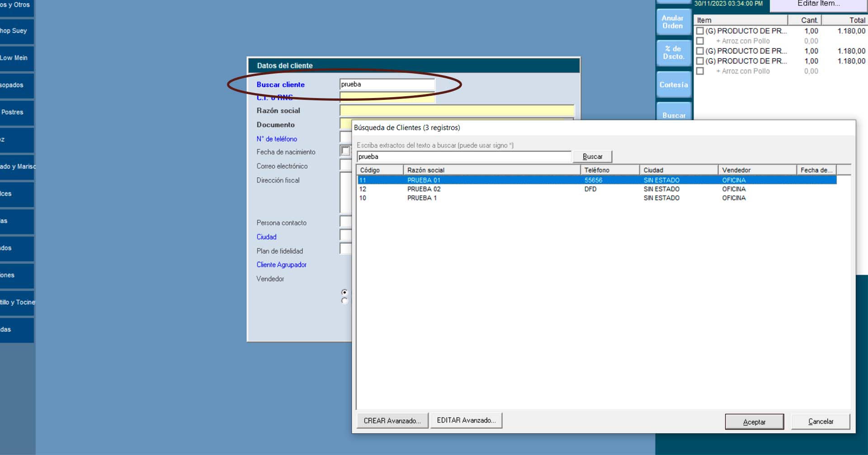
Task: Confirm the selection with Aceptar
Action: click(x=754, y=422)
